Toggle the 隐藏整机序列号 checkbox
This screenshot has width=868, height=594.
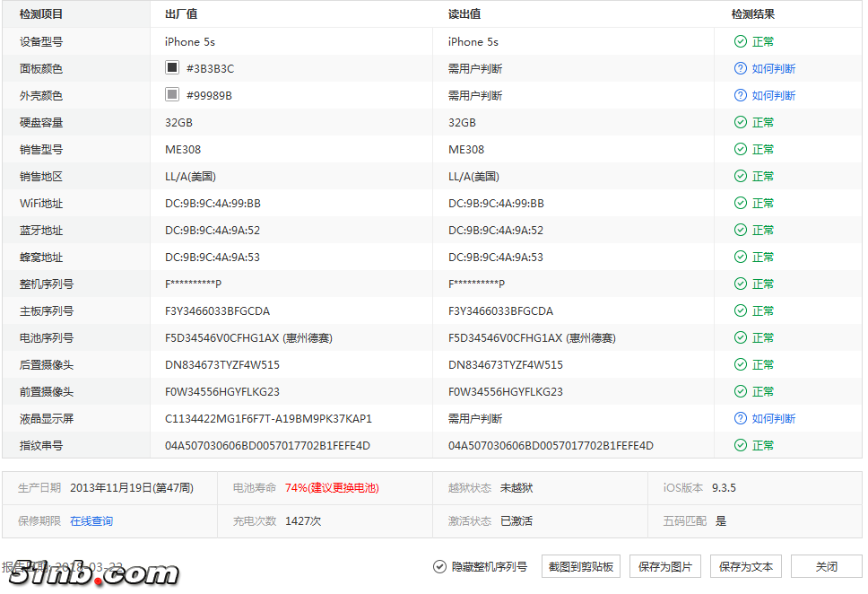click(x=439, y=567)
